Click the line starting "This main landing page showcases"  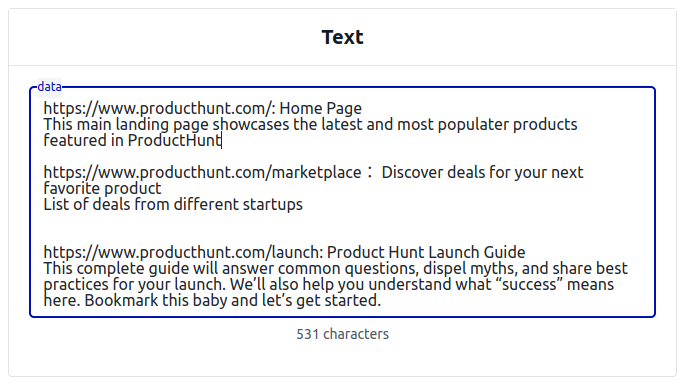310,125
